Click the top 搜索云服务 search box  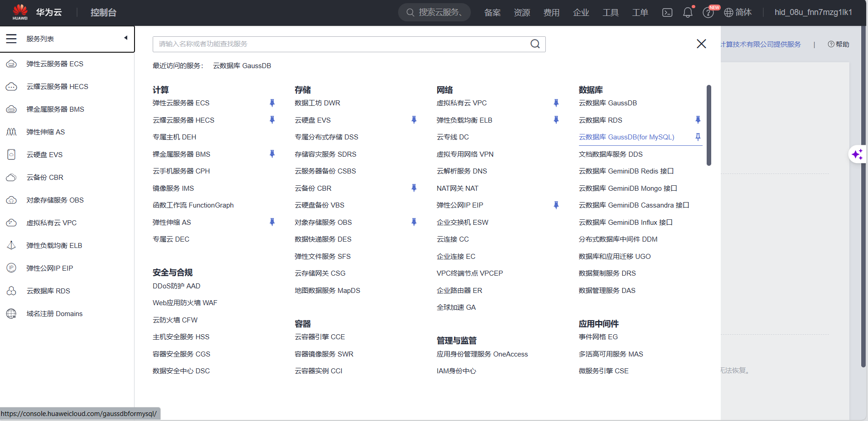point(434,12)
